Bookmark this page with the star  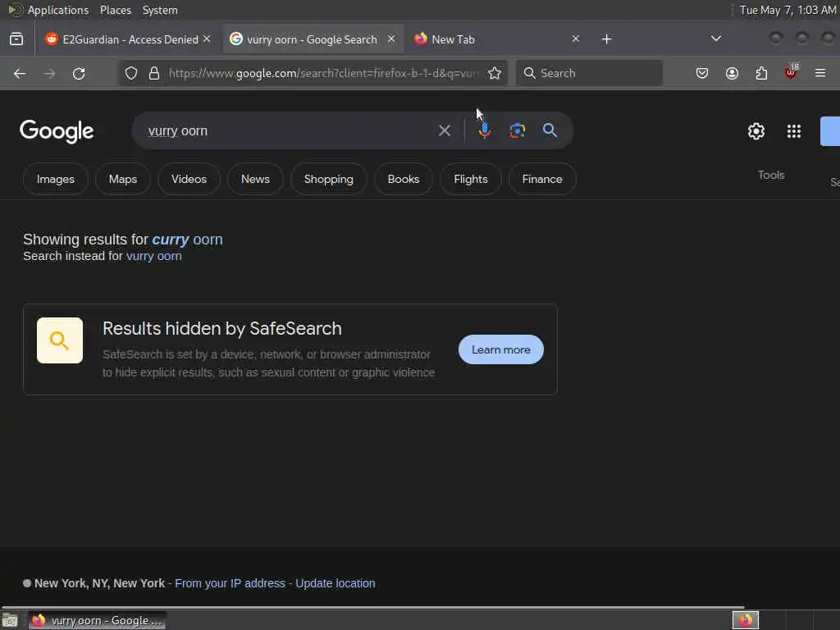click(x=495, y=73)
